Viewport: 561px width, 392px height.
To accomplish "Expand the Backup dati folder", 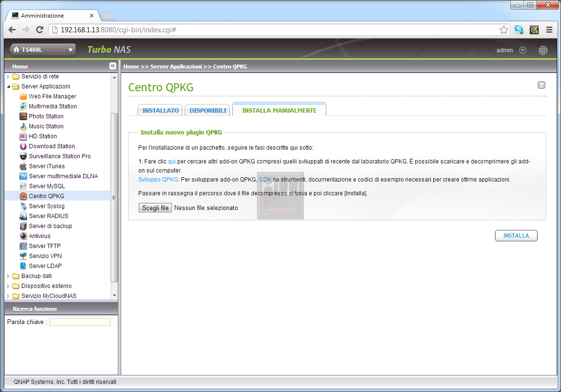I will [9, 277].
